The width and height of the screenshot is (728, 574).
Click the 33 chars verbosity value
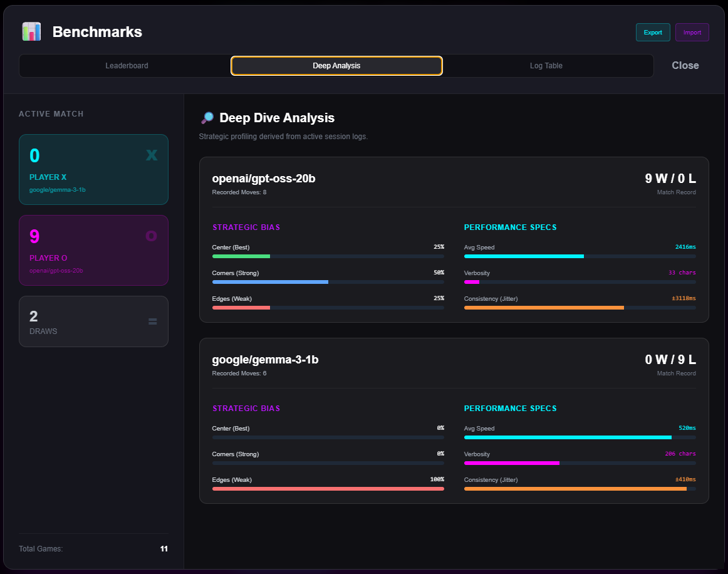click(x=682, y=273)
